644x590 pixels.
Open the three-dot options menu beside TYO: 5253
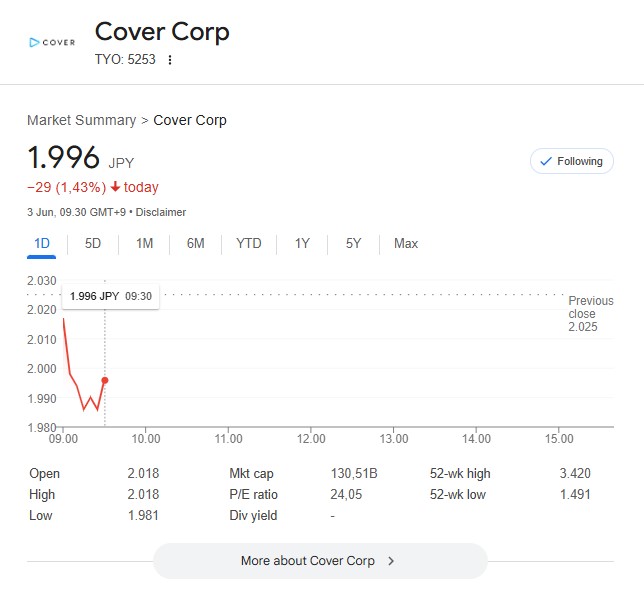(170, 60)
